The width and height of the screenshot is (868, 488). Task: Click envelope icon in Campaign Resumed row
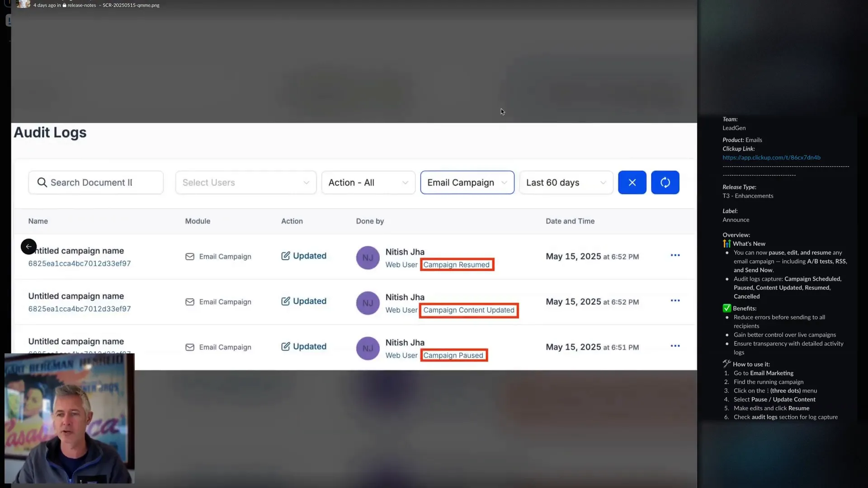point(190,257)
